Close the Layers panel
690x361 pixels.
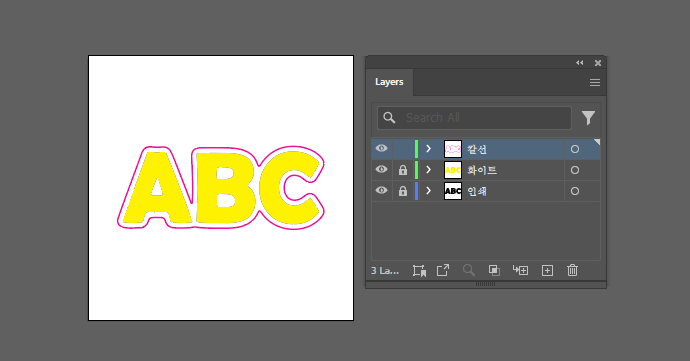pyautogui.click(x=598, y=63)
